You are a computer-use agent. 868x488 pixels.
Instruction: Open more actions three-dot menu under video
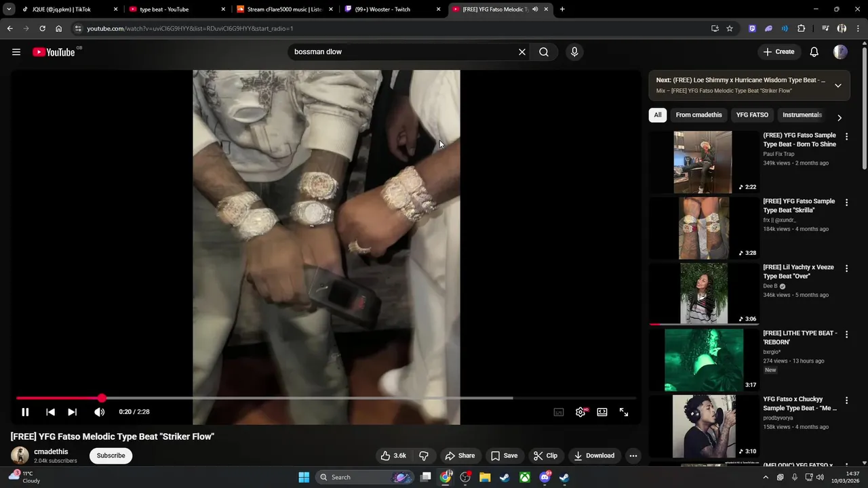tap(633, 456)
